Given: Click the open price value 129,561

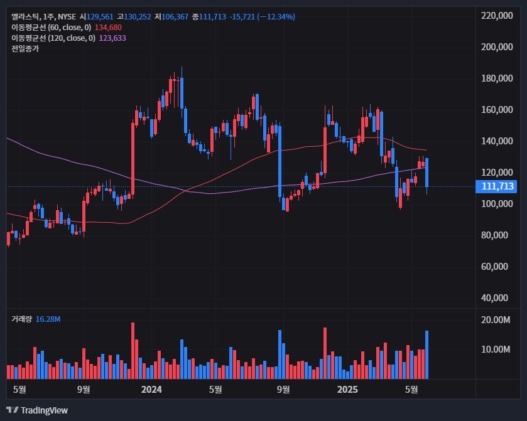Looking at the screenshot, I should [100, 17].
